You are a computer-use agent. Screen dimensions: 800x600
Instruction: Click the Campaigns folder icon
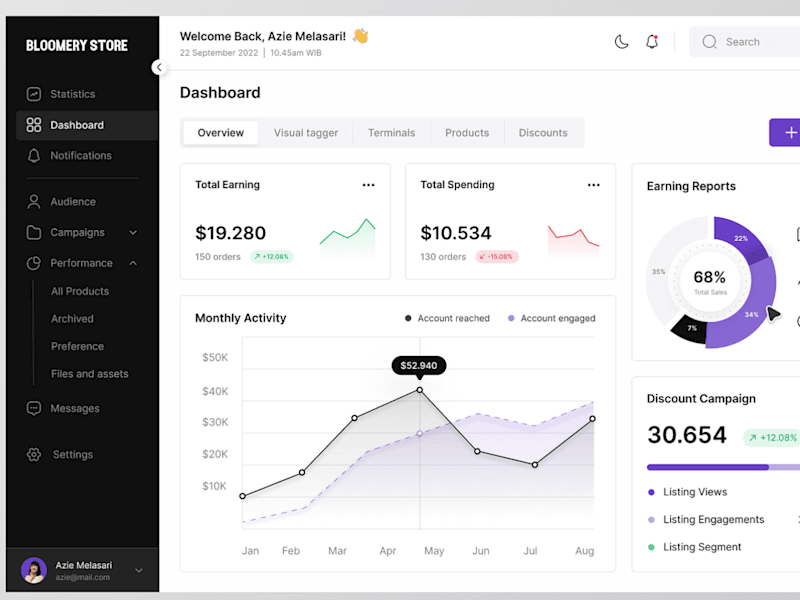point(34,232)
